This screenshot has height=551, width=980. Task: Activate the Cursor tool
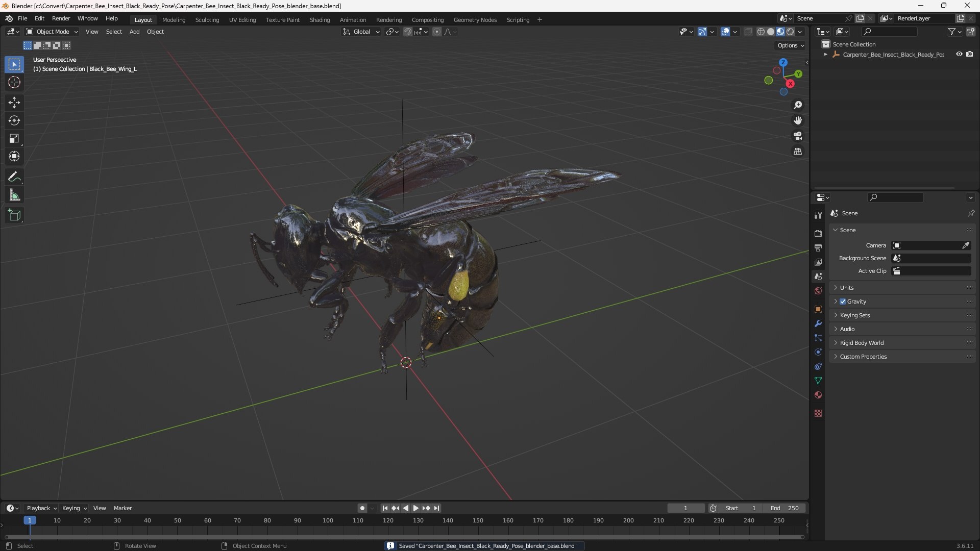pos(14,82)
